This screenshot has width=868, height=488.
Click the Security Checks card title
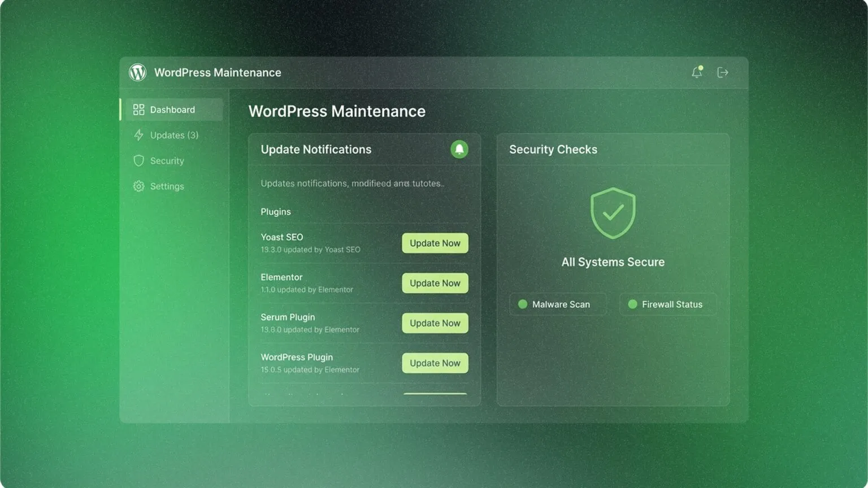(x=553, y=149)
